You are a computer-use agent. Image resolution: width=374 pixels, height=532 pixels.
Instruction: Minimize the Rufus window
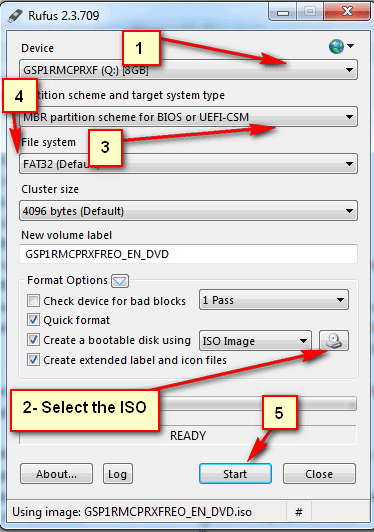point(282,13)
